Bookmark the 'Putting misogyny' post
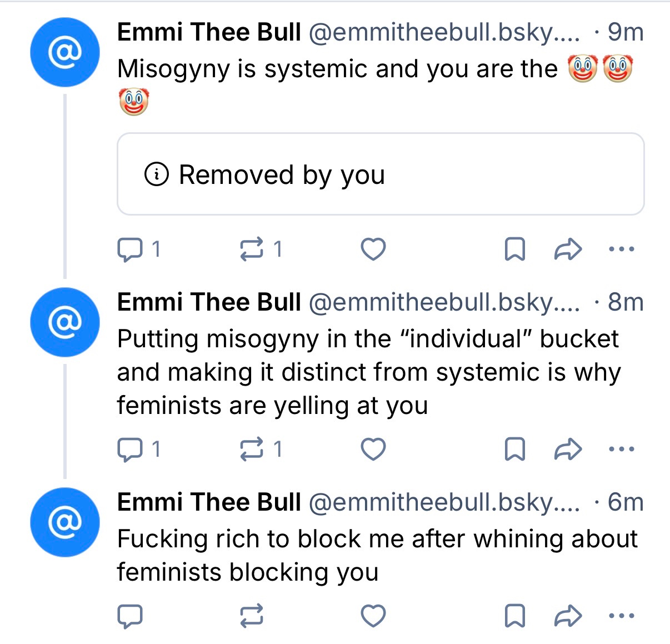This screenshot has width=670, height=644. click(514, 450)
